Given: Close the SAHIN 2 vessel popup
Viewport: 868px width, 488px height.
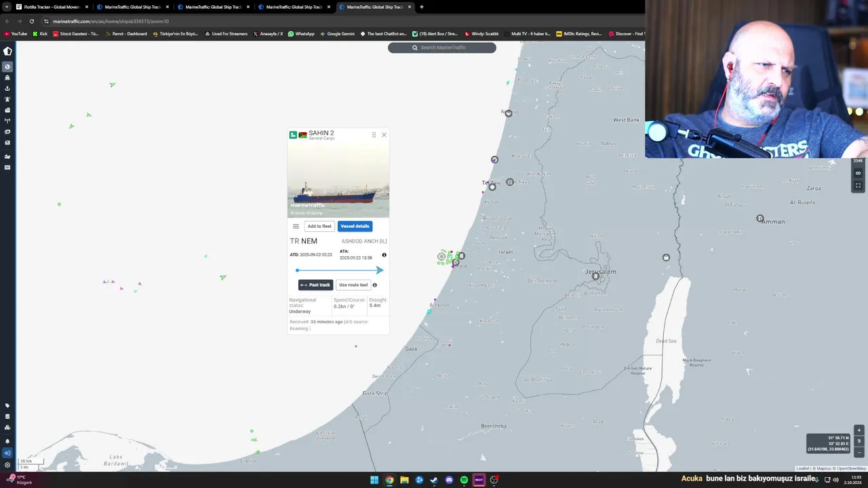Looking at the screenshot, I should click(x=384, y=135).
